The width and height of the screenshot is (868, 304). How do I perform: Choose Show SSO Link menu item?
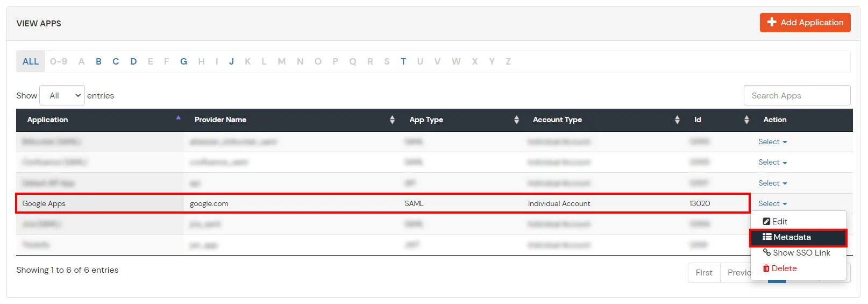799,252
